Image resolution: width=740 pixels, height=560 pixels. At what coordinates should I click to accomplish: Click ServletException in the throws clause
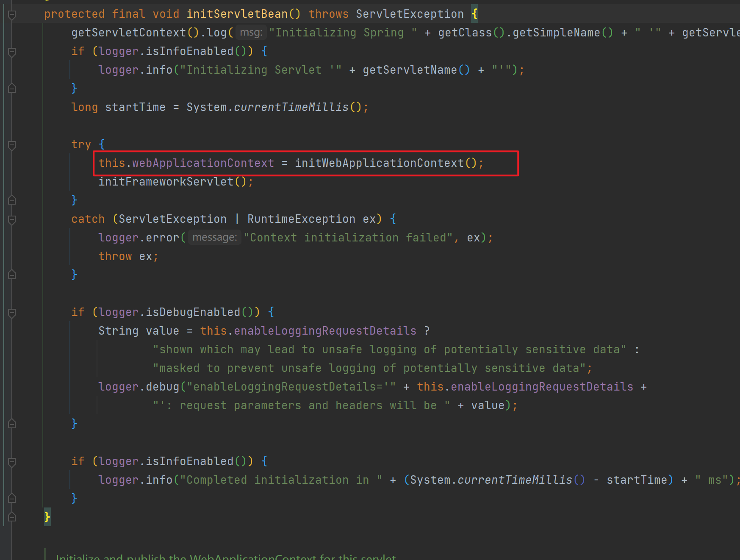410,14
